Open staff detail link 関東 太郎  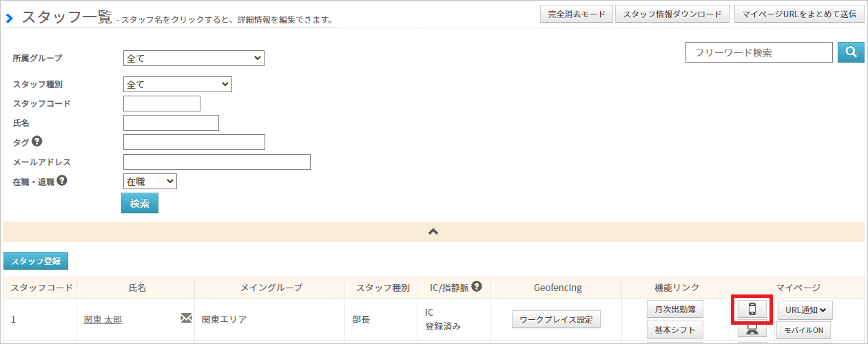coord(103,319)
